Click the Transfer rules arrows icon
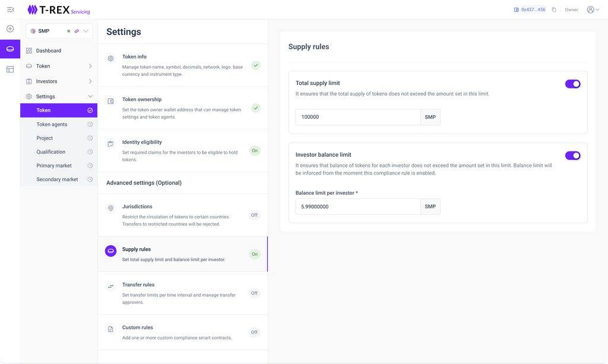This screenshot has height=364, width=608. point(110,287)
